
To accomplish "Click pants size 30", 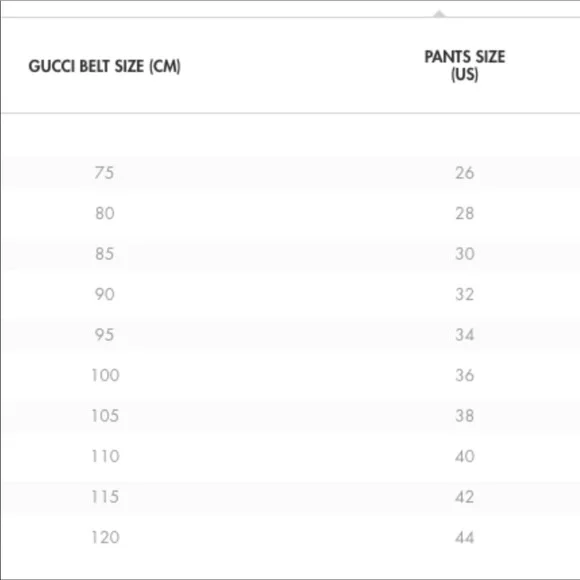I will point(465,254).
